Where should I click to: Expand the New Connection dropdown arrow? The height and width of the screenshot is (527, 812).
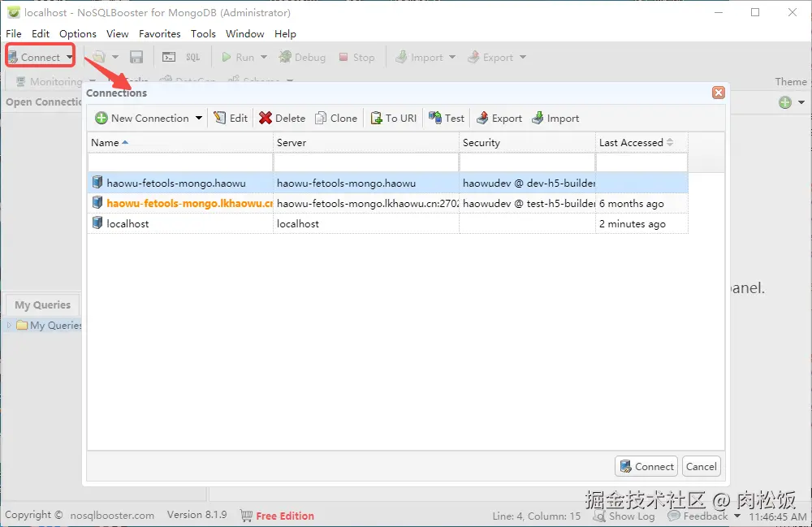199,118
